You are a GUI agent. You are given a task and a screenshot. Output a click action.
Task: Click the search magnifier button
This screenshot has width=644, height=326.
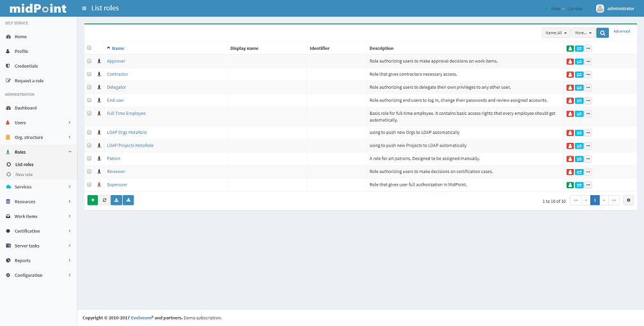coord(602,33)
